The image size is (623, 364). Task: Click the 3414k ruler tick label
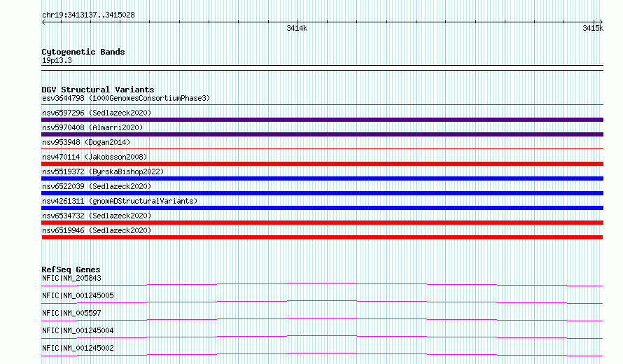[x=297, y=28]
